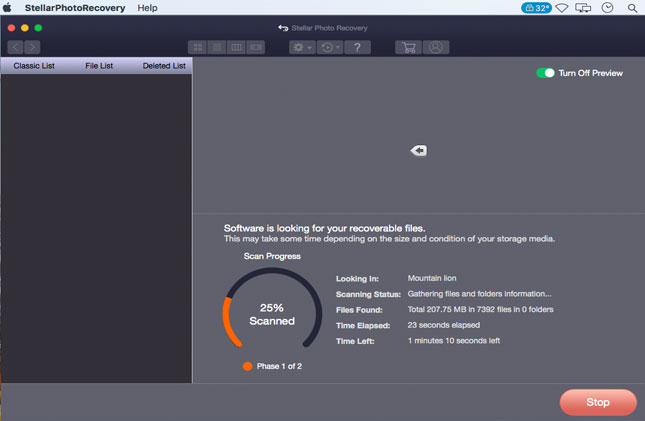Click the 25% scan progress ring
645x421 pixels.
(272, 314)
